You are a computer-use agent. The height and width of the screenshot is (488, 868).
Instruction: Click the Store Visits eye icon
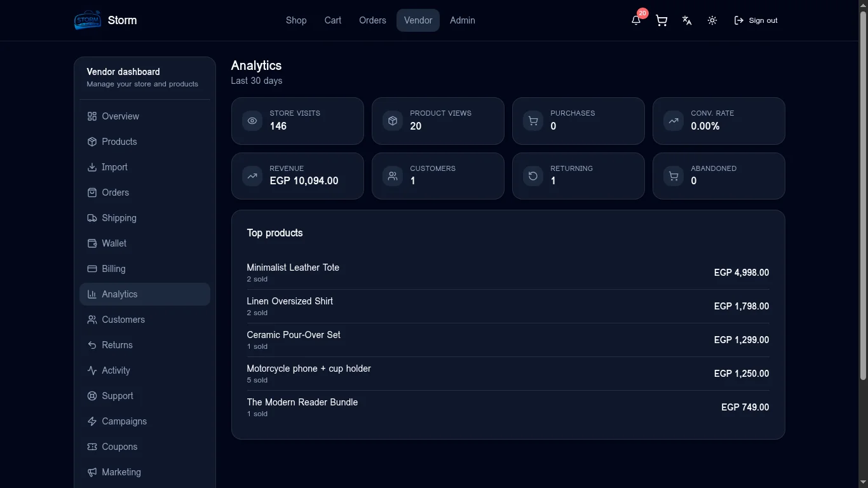(x=252, y=121)
